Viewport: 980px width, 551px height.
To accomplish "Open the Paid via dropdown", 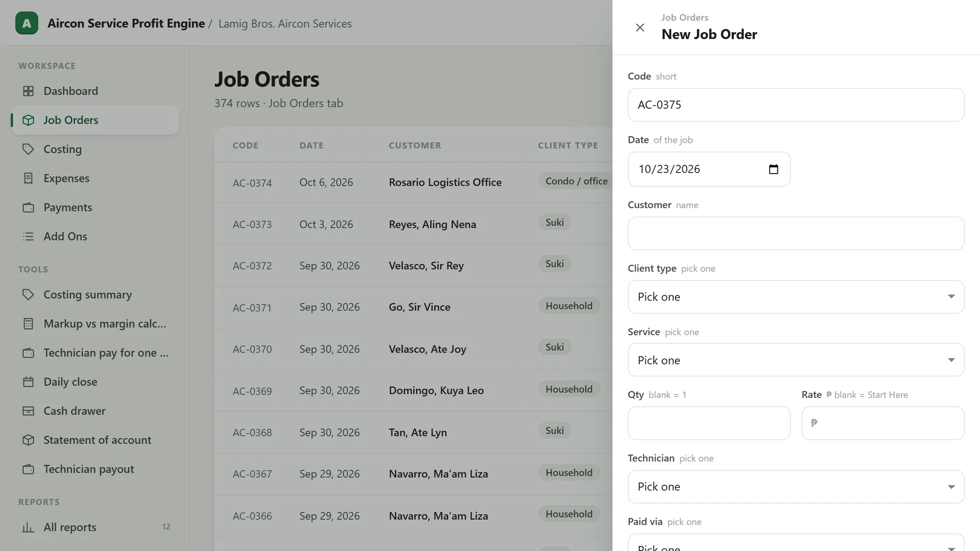I will (796, 543).
